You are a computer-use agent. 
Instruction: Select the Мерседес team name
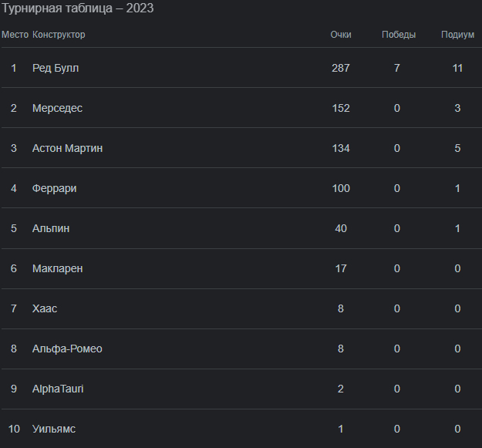(x=57, y=108)
